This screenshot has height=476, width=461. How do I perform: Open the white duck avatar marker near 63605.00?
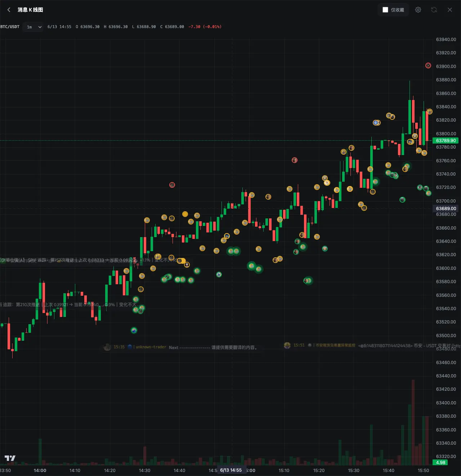[x=187, y=265]
